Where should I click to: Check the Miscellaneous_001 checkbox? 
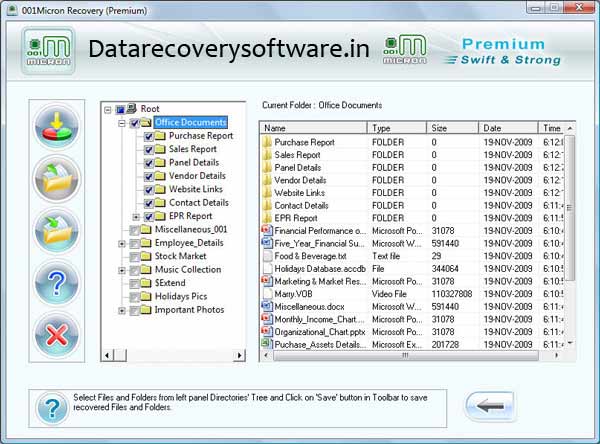click(134, 230)
